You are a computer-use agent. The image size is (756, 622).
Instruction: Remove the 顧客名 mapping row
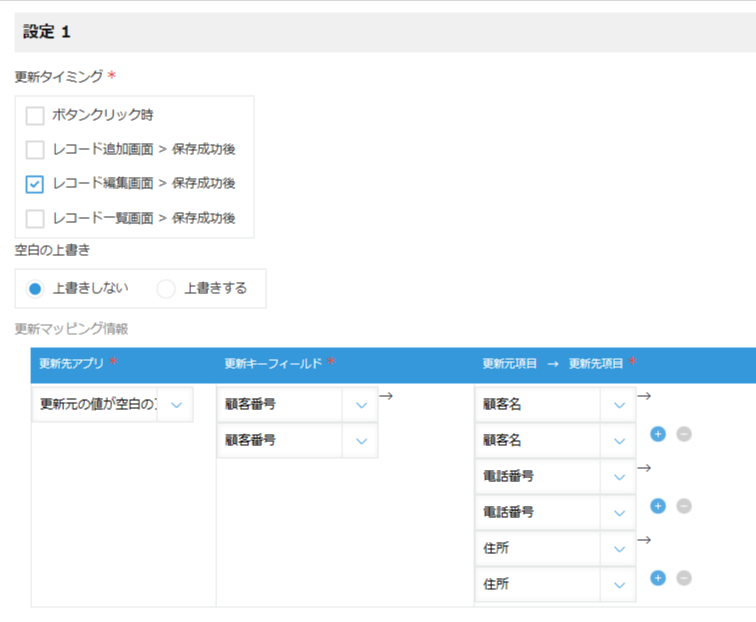pyautogui.click(x=684, y=434)
